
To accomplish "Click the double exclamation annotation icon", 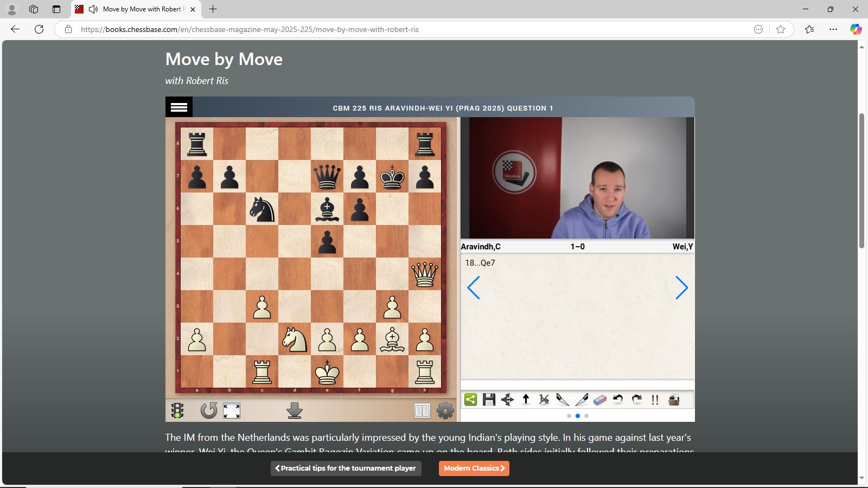I will [655, 400].
